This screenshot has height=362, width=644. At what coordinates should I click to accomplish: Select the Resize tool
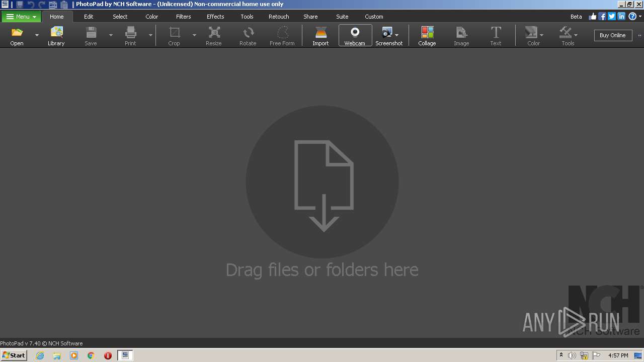(214, 36)
